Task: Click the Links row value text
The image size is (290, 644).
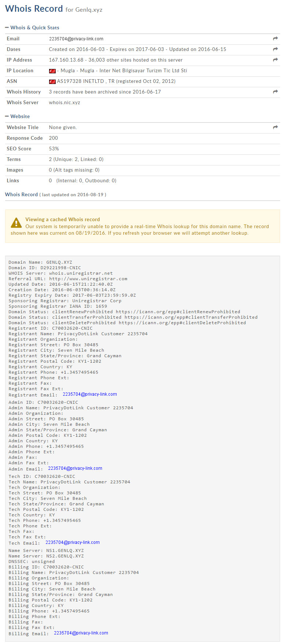Action: tap(83, 180)
